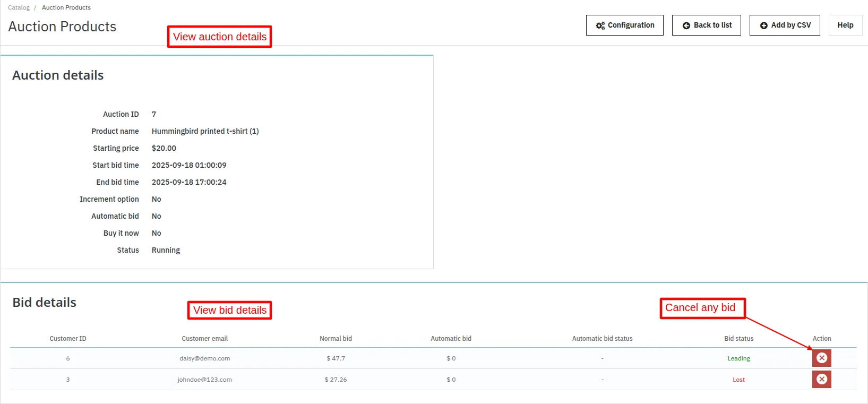Navigate to Catalog breadcrumb
Viewport: 868px width, 404px height.
point(19,7)
